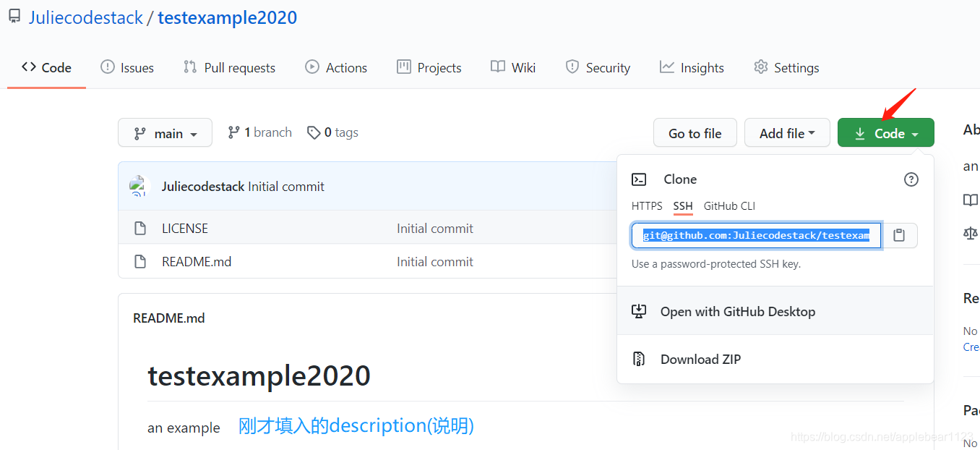Click the Actions play icon
Image resolution: width=980 pixels, height=450 pixels.
pos(312,67)
